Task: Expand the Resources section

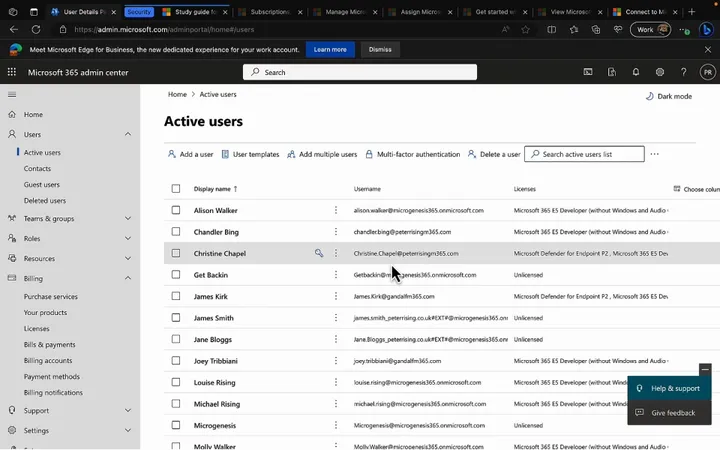Action: tap(128, 259)
